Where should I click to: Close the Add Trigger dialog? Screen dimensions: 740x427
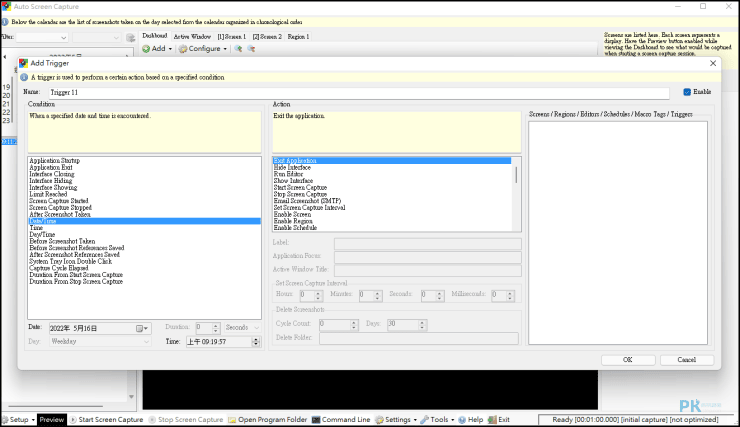(x=713, y=63)
